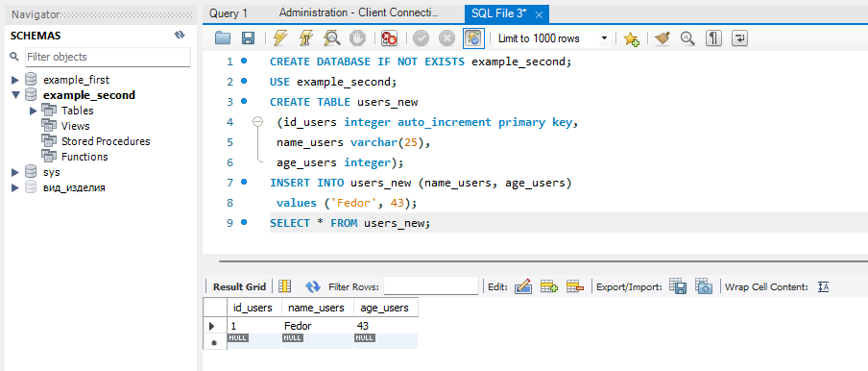Click the SCHEMAS heading
This screenshot has height=371, width=868.
[36, 36]
